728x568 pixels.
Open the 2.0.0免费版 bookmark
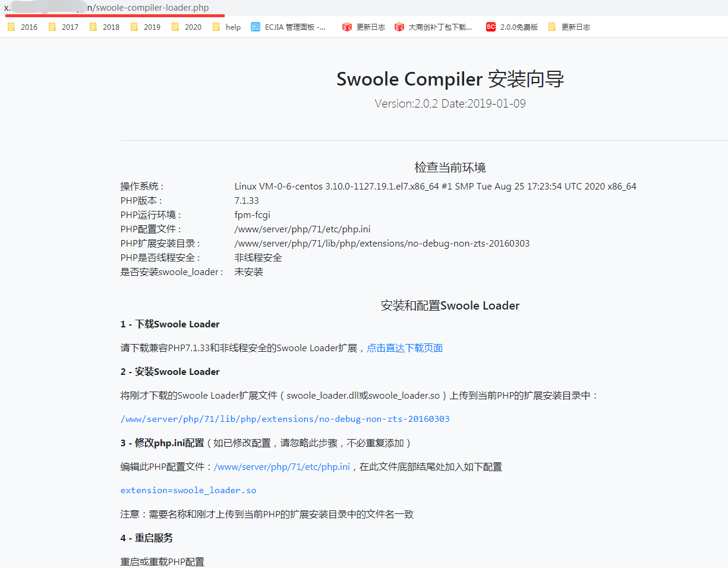pyautogui.click(x=512, y=27)
